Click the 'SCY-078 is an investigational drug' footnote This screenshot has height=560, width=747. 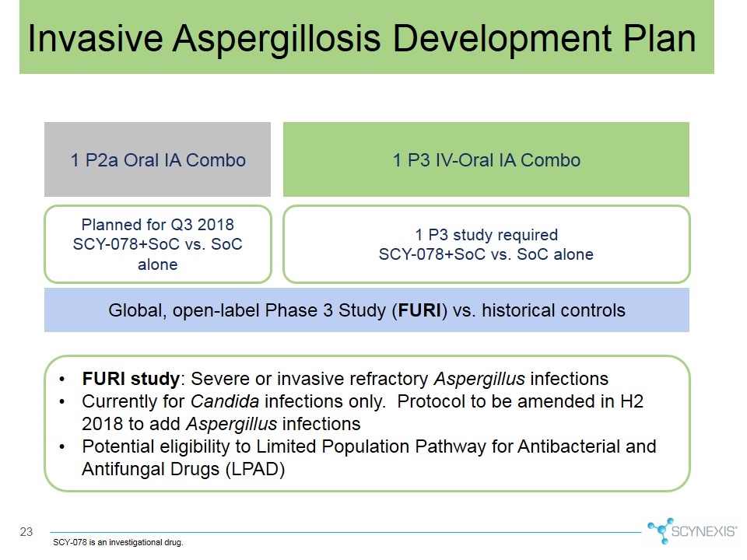point(118,542)
